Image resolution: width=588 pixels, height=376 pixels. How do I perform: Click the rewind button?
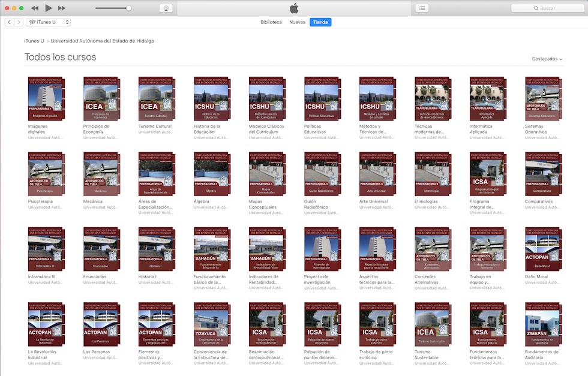[x=35, y=8]
